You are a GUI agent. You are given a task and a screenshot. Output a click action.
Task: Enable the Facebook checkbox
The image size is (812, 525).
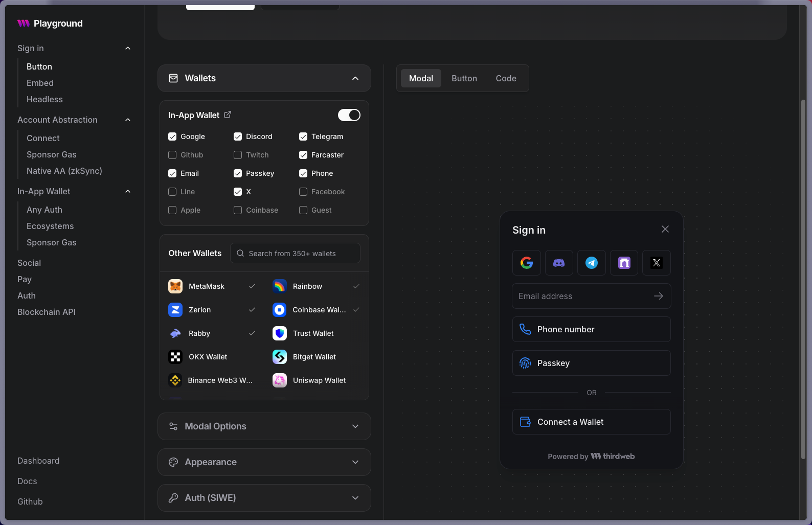click(303, 192)
